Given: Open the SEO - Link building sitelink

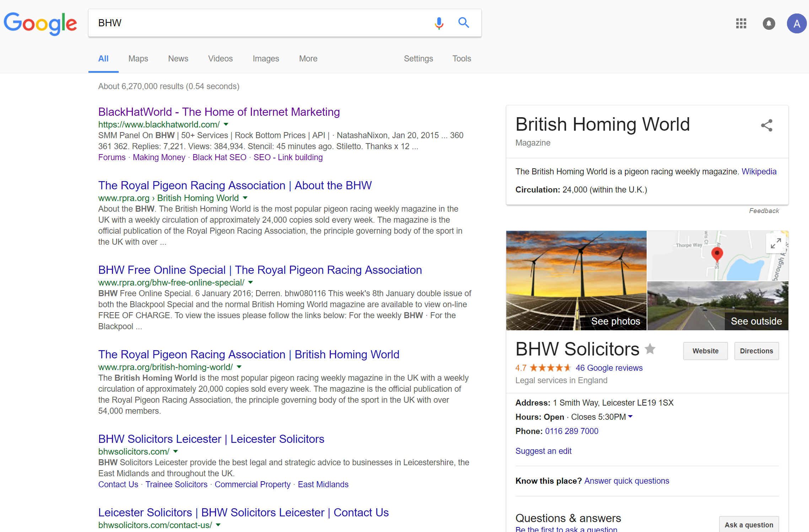Looking at the screenshot, I should pyautogui.click(x=288, y=157).
